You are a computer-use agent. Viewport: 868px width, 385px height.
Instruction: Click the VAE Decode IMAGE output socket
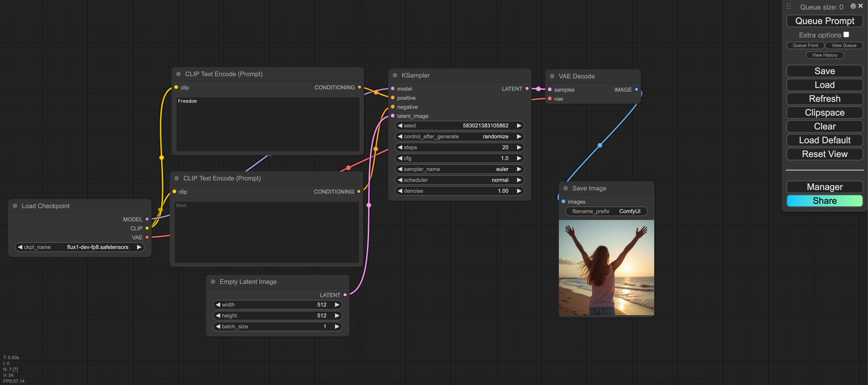[x=636, y=90]
